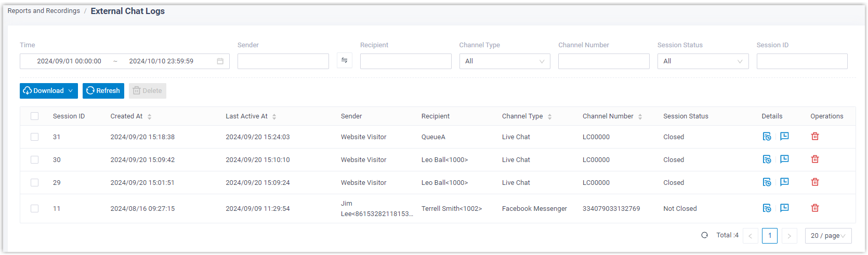Screen dimensions: 868x255
Task: Focus the Session ID filter input
Action: point(801,61)
